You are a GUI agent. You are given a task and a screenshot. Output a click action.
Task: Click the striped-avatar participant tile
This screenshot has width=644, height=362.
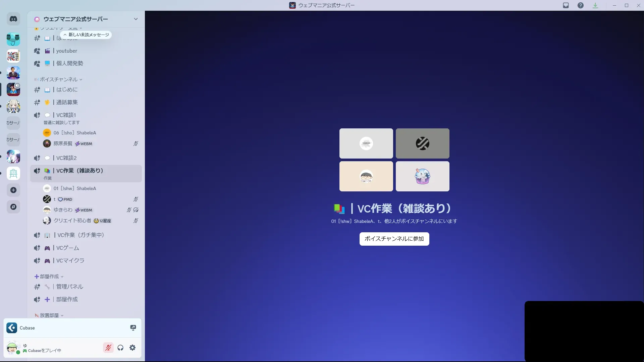pyautogui.click(x=422, y=143)
